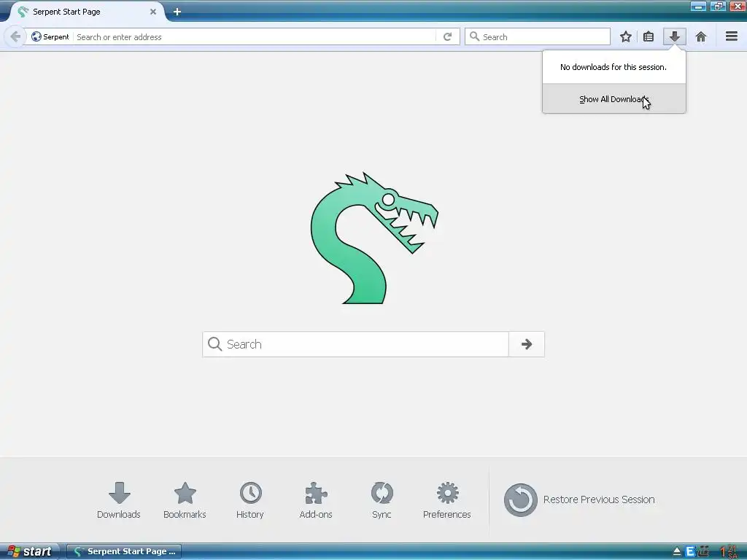Minimize the browser window
This screenshot has width=747, height=560.
click(698, 6)
